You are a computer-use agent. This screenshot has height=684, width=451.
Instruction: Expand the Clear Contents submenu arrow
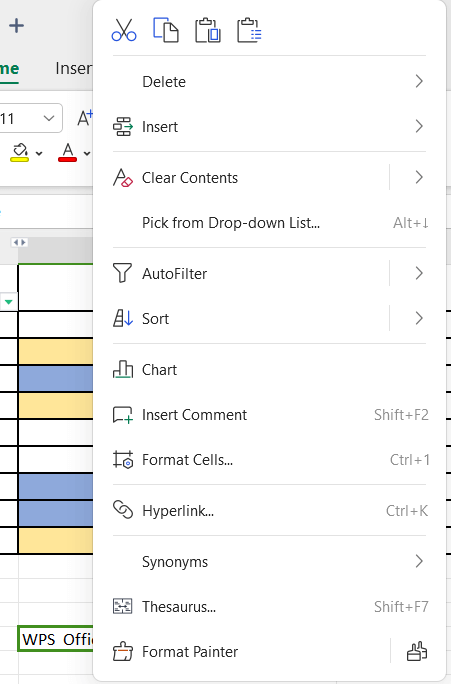coord(419,177)
